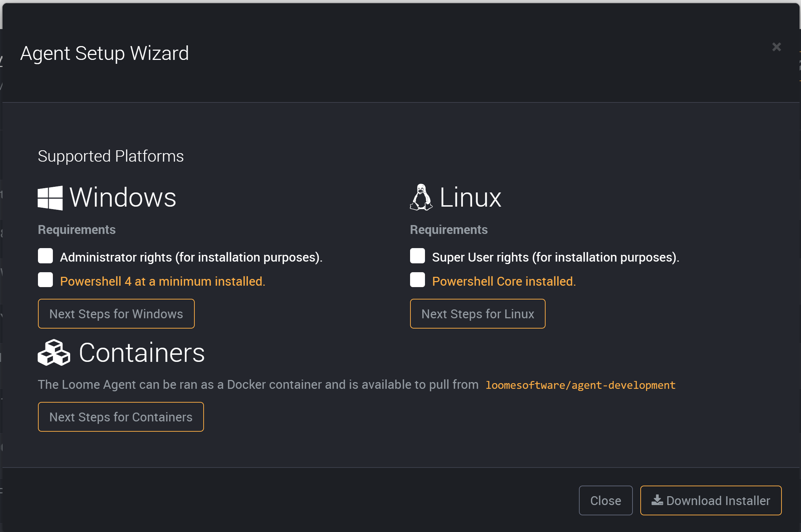
Task: Close the wizard with the X icon
Action: [777, 47]
